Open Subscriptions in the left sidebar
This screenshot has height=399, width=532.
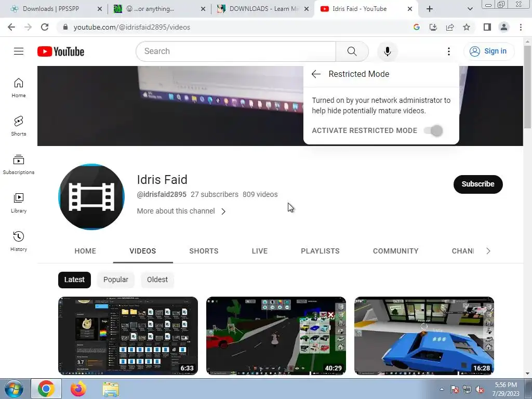19,165
